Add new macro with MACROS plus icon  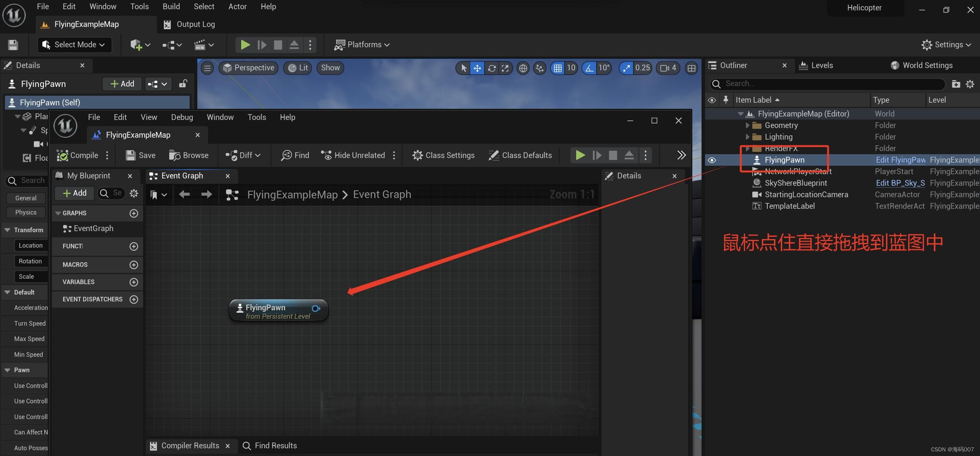coord(133,265)
